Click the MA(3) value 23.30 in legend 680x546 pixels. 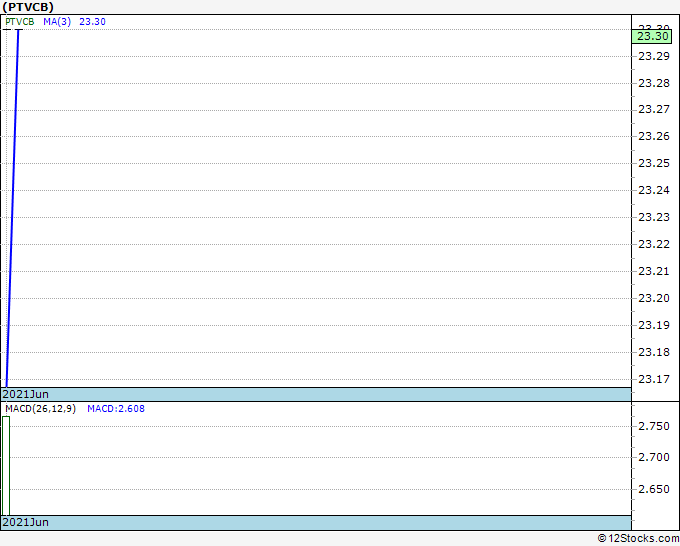click(92, 22)
